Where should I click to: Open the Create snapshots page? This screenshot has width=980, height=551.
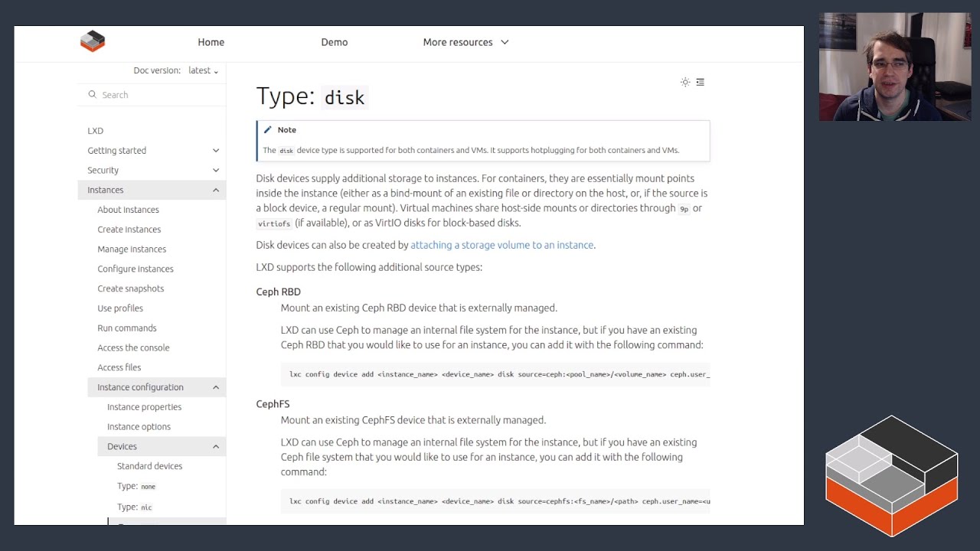[130, 289]
